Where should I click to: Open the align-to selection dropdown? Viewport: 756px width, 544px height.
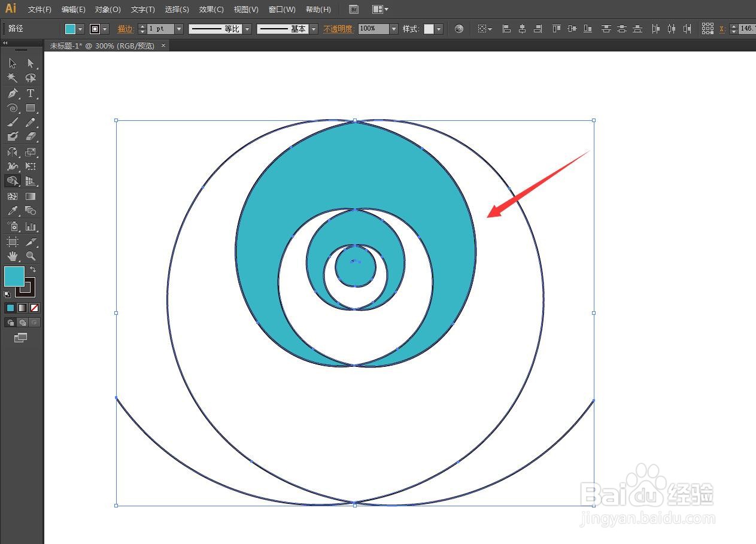click(x=484, y=29)
